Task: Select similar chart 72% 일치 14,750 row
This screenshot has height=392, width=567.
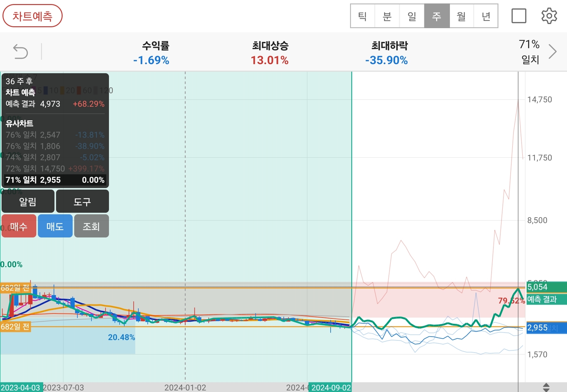Action: point(55,169)
